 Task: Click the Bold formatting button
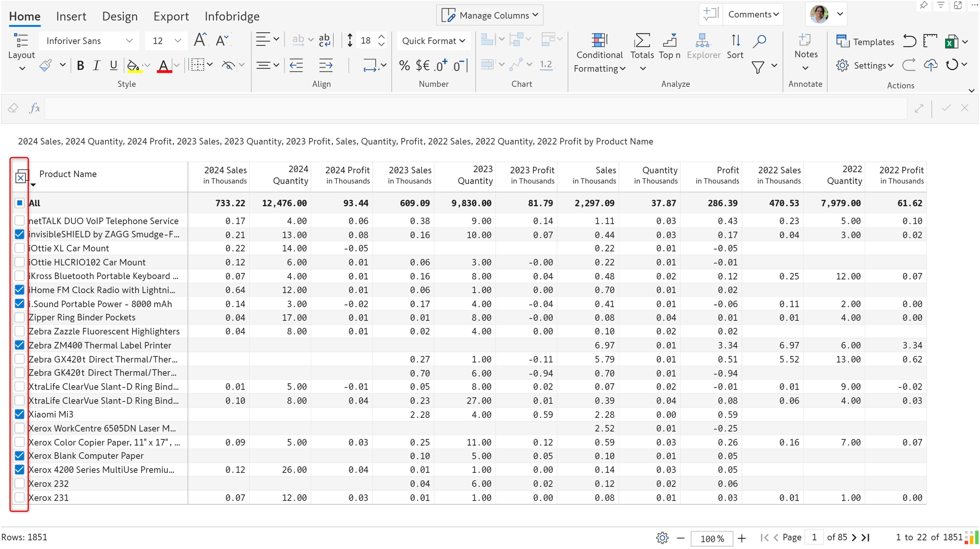click(x=80, y=65)
